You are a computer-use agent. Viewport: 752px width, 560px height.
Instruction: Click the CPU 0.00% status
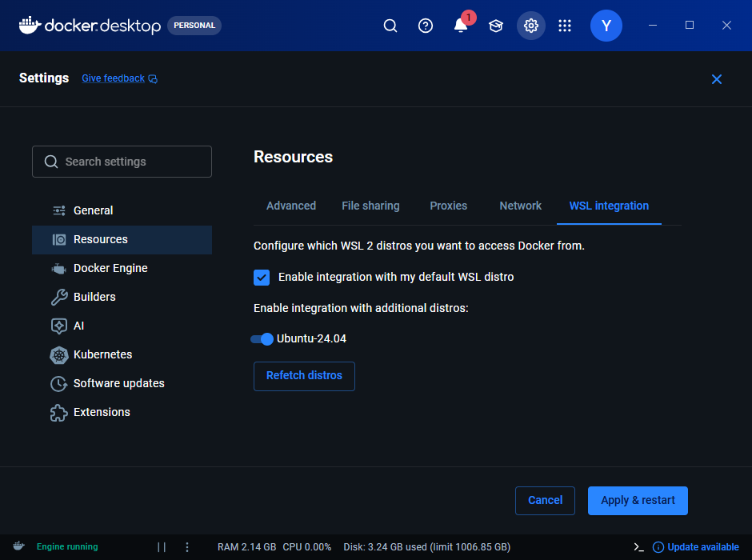tap(307, 547)
